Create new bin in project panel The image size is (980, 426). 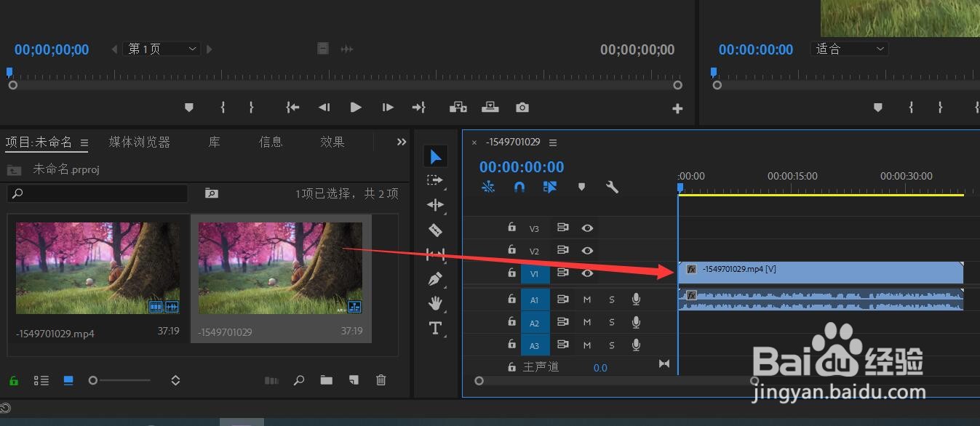[x=326, y=380]
